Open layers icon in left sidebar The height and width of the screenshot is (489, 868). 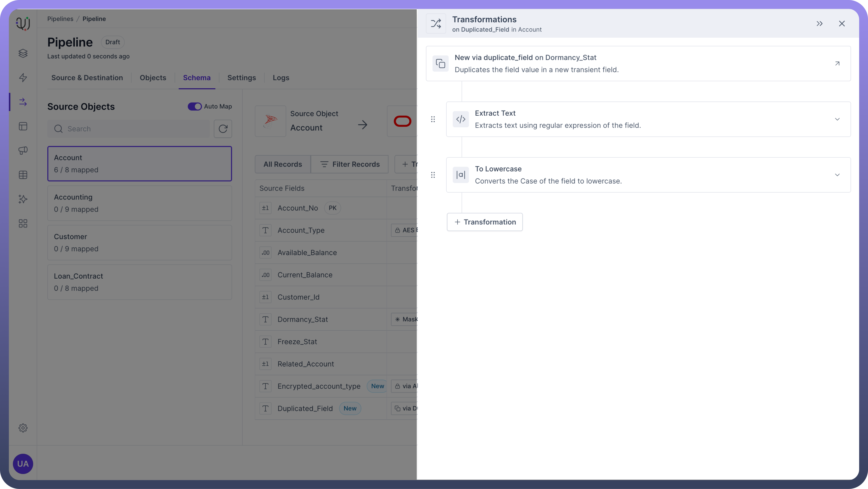[x=23, y=53]
